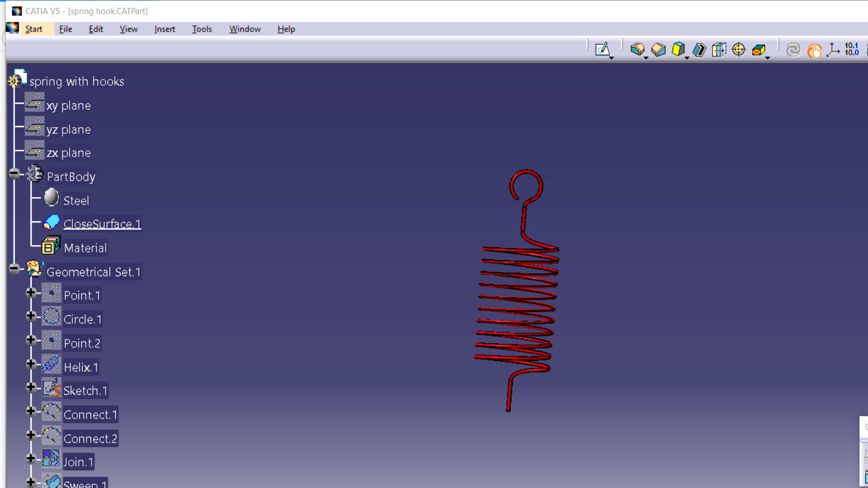Open the File menu
868x488 pixels.
(66, 29)
